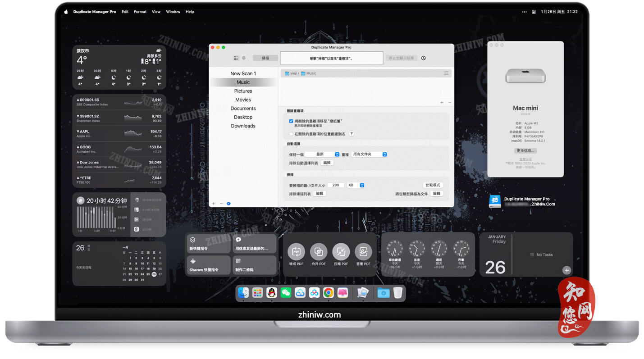Screen dimensions: 644x359
Task: Open the Duplicate Manager Pro menu
Action: (95, 12)
